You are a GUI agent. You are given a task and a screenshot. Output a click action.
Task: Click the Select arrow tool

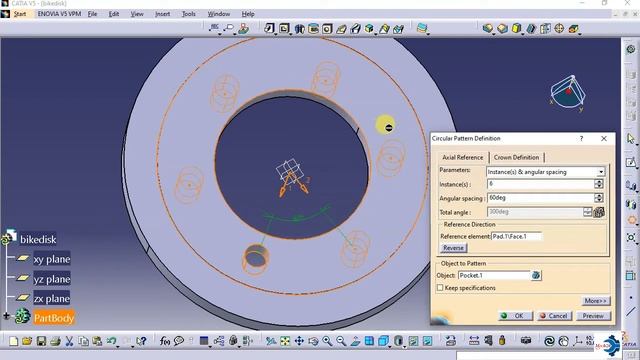coord(631,139)
